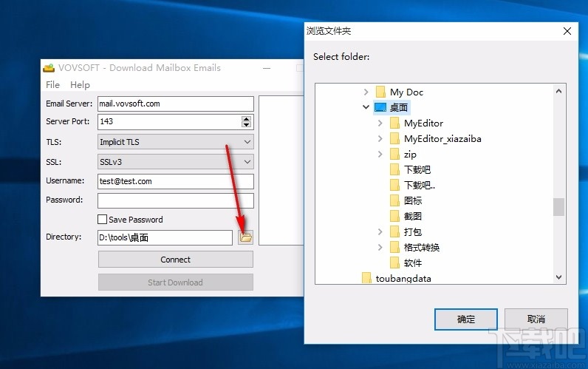Increase Server Port with up arrow
Screen dimensions: 588x369
(246, 119)
